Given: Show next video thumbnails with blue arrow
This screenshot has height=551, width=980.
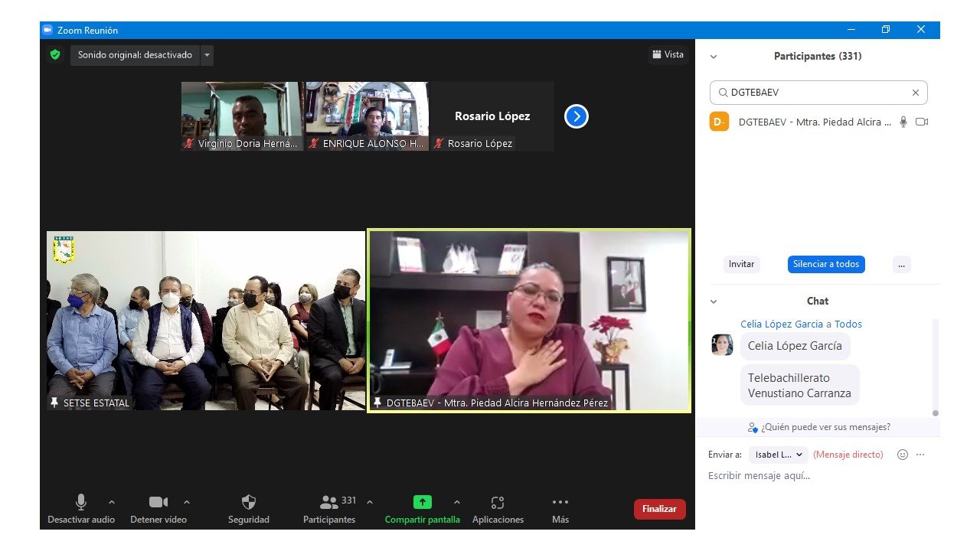Looking at the screenshot, I should pyautogui.click(x=576, y=116).
